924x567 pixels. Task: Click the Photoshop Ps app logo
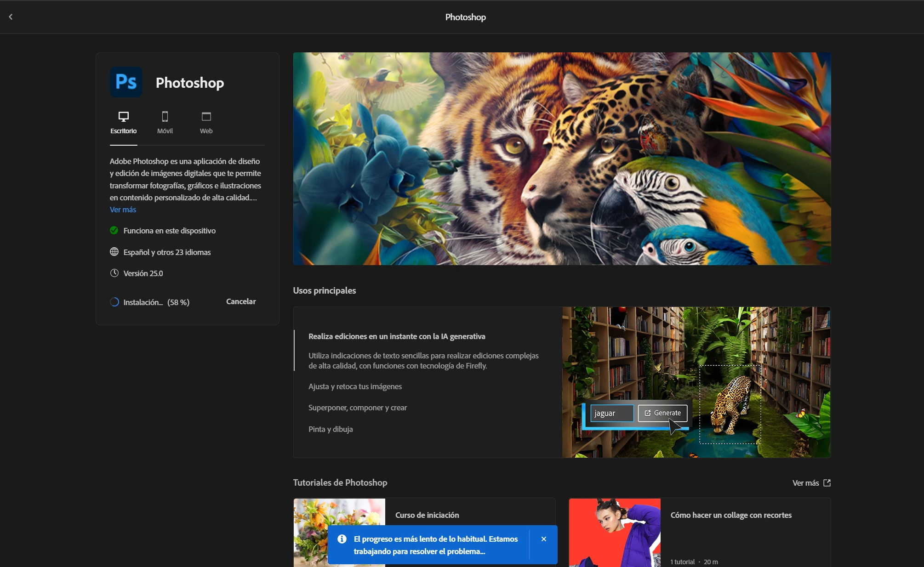[125, 82]
